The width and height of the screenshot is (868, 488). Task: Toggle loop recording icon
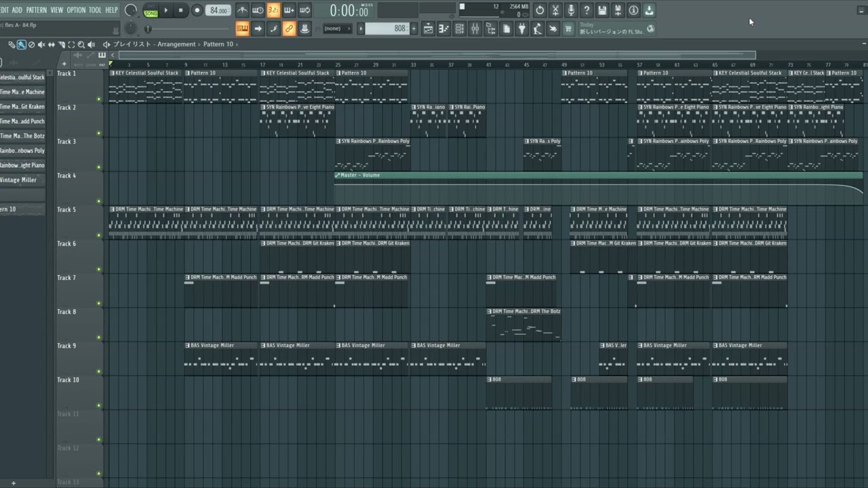[x=304, y=10]
